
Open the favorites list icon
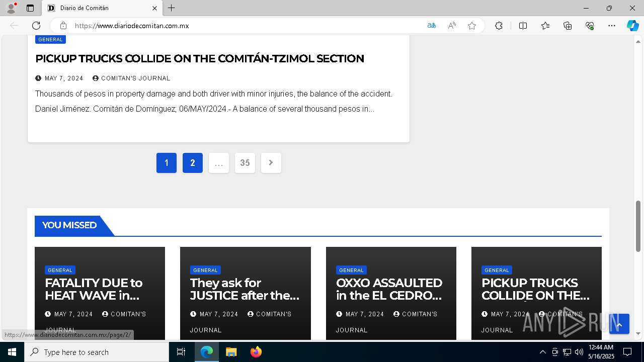545,26
